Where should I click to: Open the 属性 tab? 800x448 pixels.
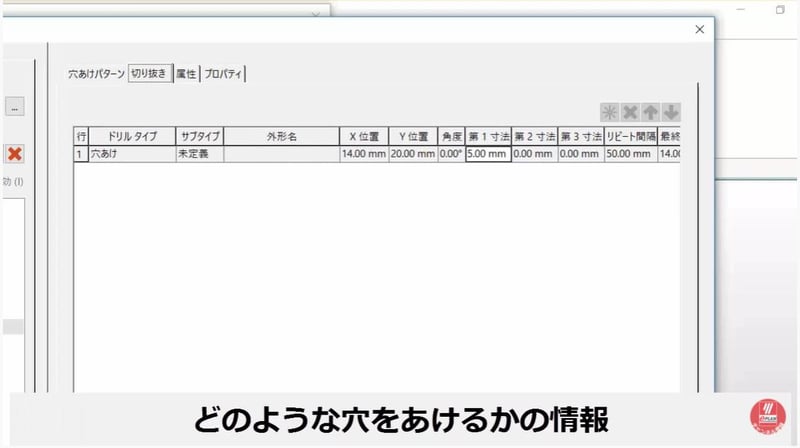point(186,74)
